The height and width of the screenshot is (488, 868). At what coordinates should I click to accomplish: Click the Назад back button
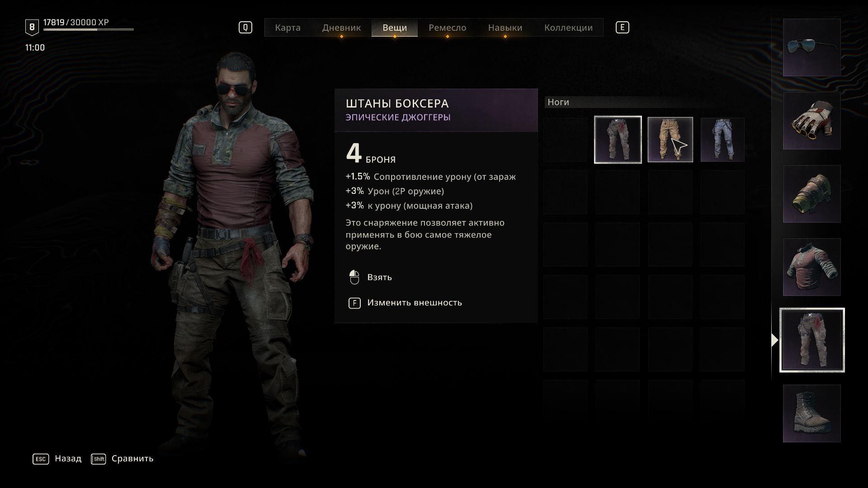[x=57, y=459]
